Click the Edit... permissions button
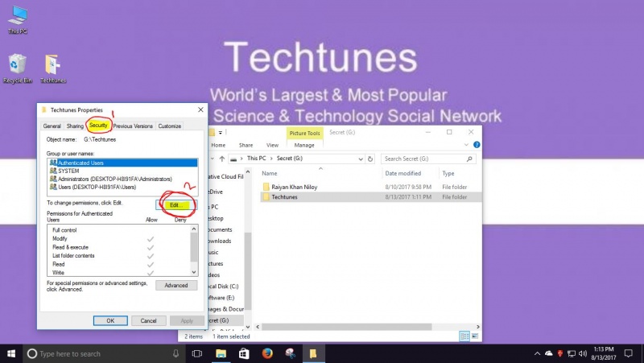 176,205
